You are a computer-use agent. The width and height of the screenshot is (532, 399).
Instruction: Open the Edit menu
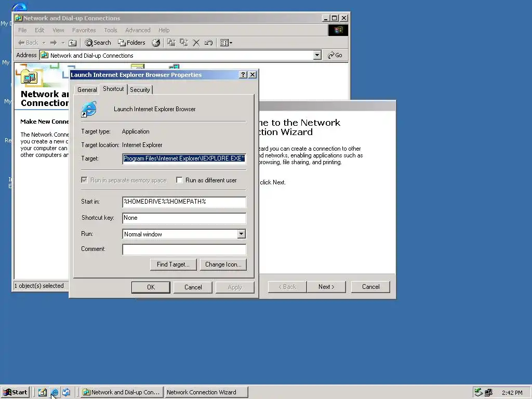click(39, 30)
